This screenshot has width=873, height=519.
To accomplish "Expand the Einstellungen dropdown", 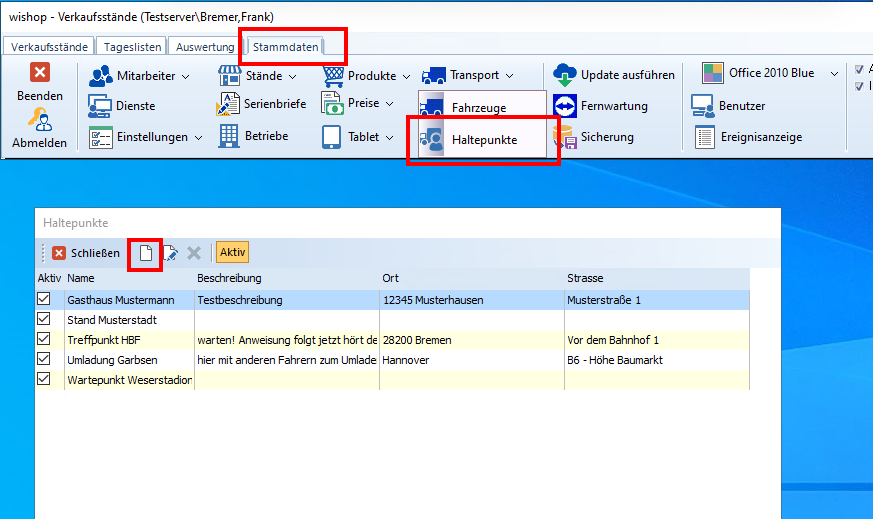I will click(x=145, y=137).
